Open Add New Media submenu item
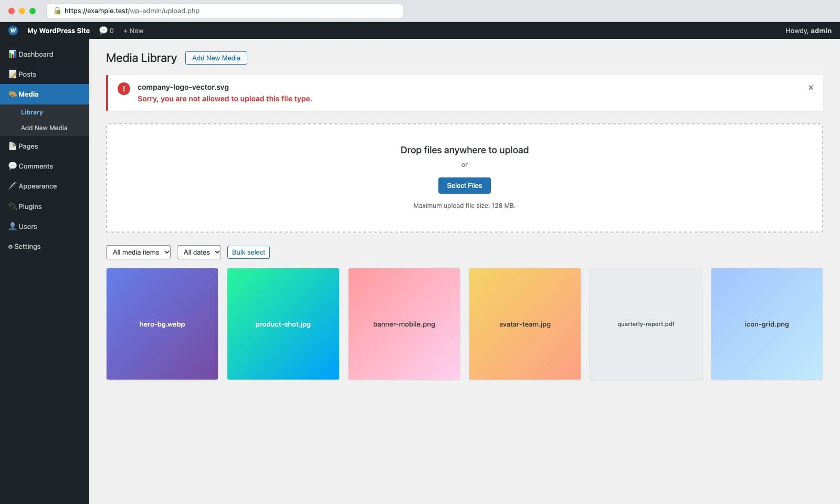Screen dimensions: 840x504 44,128
